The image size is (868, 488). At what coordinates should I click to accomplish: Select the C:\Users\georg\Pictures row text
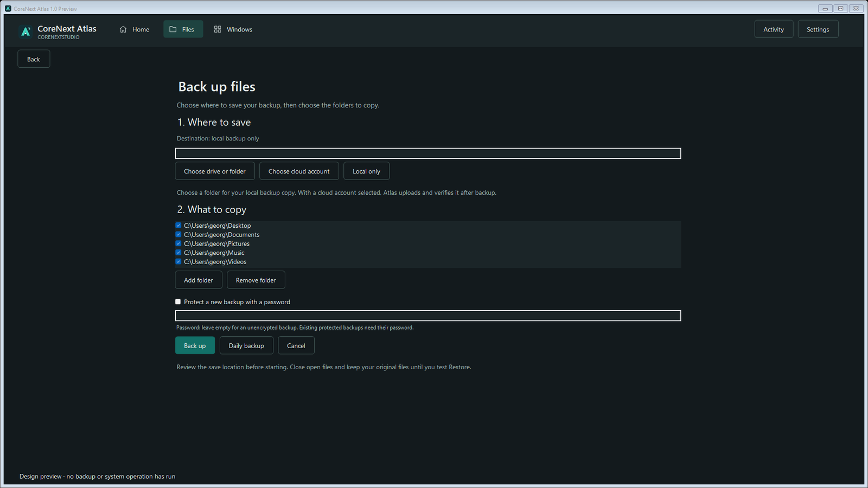pos(216,243)
